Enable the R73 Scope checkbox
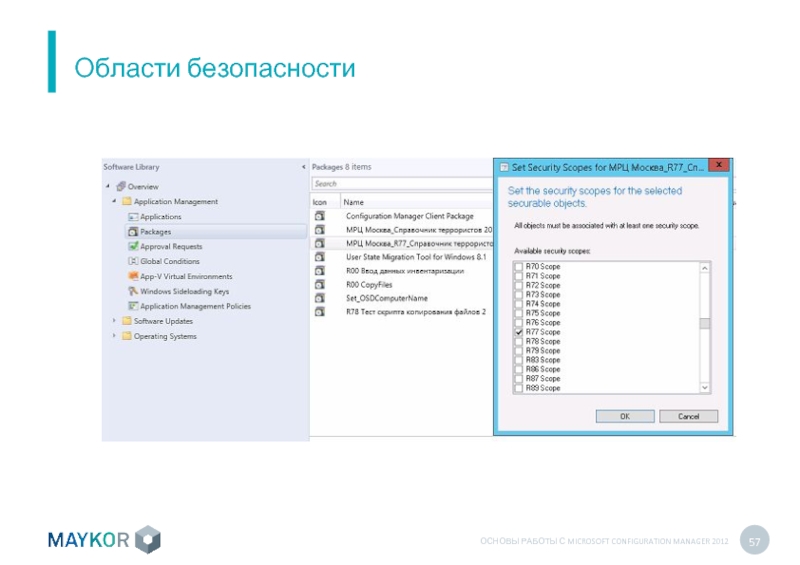 (519, 294)
